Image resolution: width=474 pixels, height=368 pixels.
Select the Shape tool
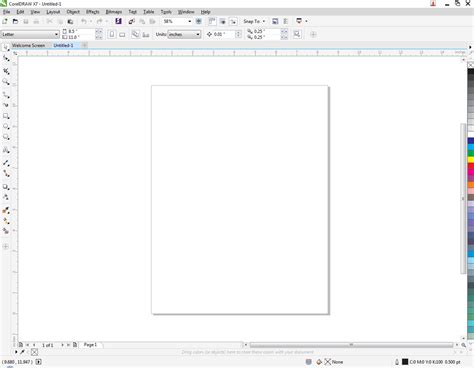pyautogui.click(x=6, y=59)
